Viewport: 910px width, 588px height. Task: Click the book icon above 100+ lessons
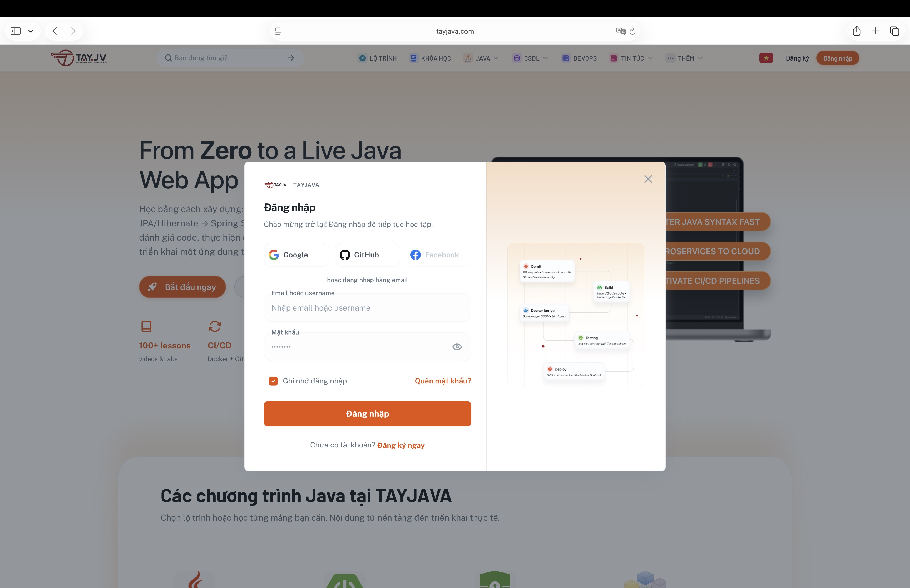click(146, 326)
